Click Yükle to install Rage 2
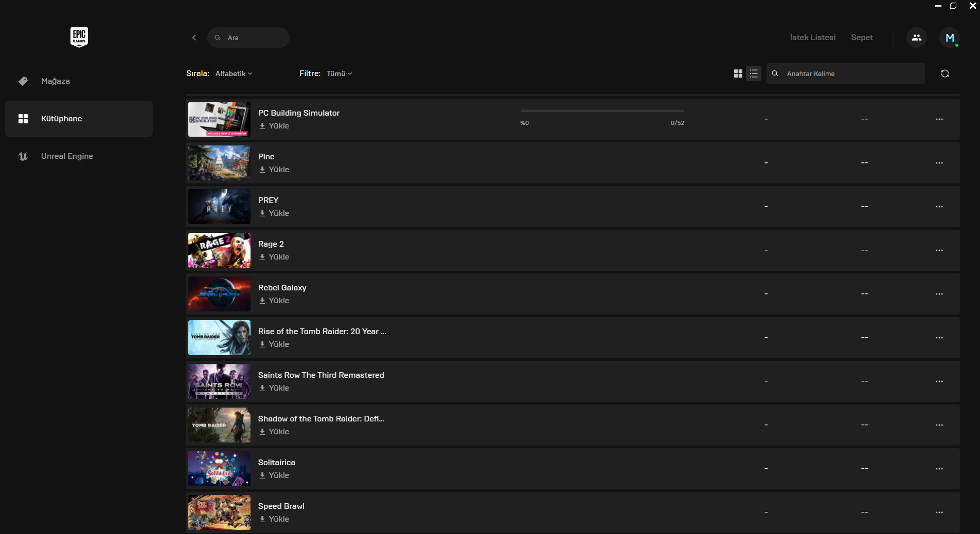Viewport: 980px width, 534px height. click(274, 257)
